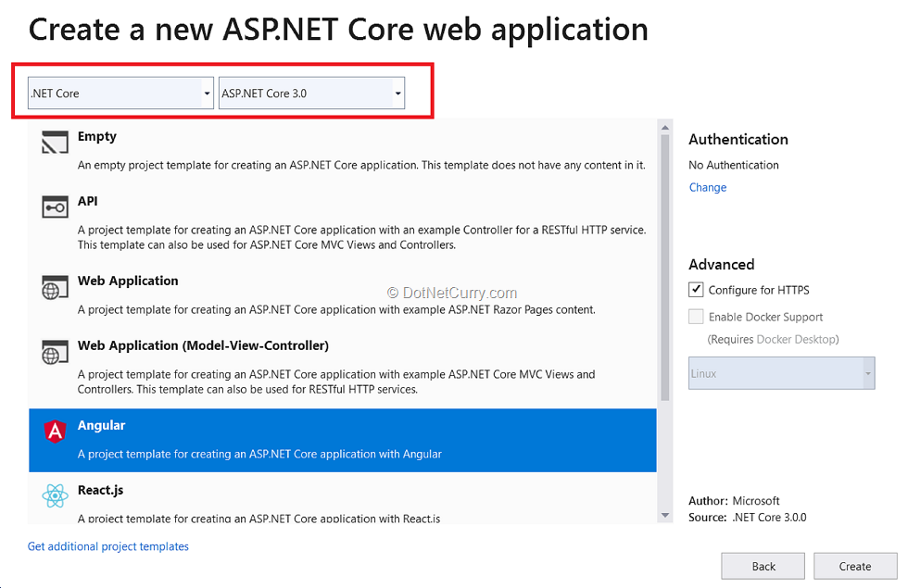Select Web Application (Model-View-Controller) title
This screenshot has width=908, height=588.
click(x=203, y=345)
